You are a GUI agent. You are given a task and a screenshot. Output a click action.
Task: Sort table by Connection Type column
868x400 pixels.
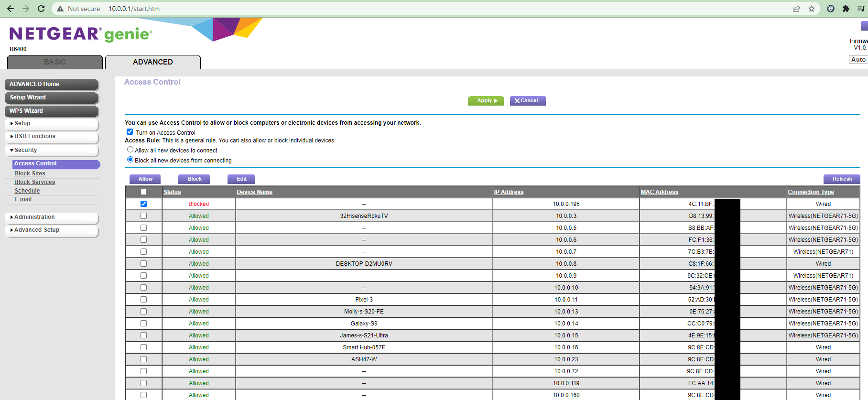[811, 192]
